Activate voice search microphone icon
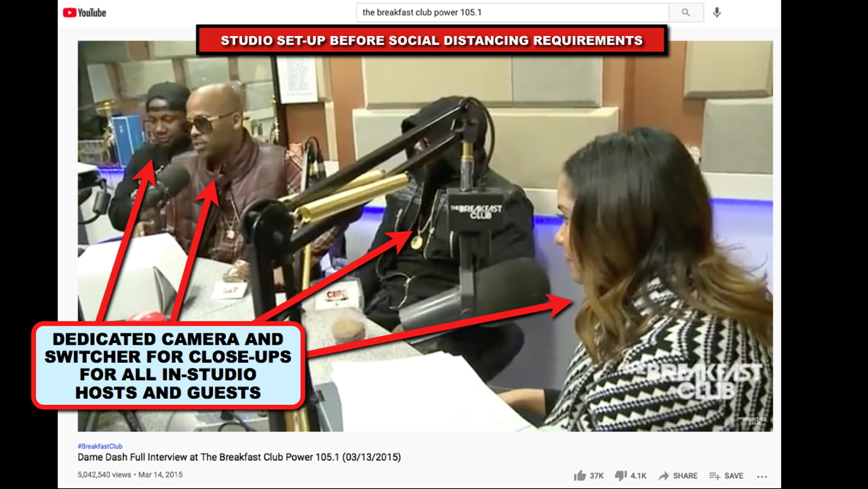 pyautogui.click(x=717, y=12)
